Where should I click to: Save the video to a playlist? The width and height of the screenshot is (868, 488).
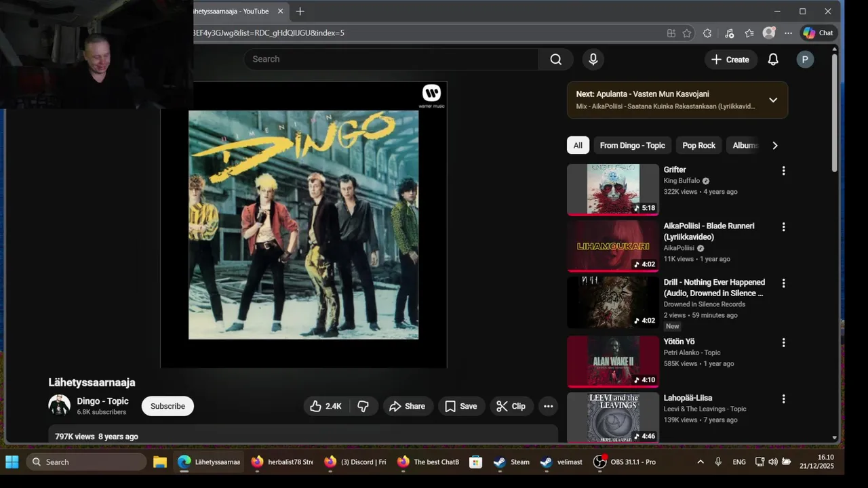pyautogui.click(x=462, y=406)
